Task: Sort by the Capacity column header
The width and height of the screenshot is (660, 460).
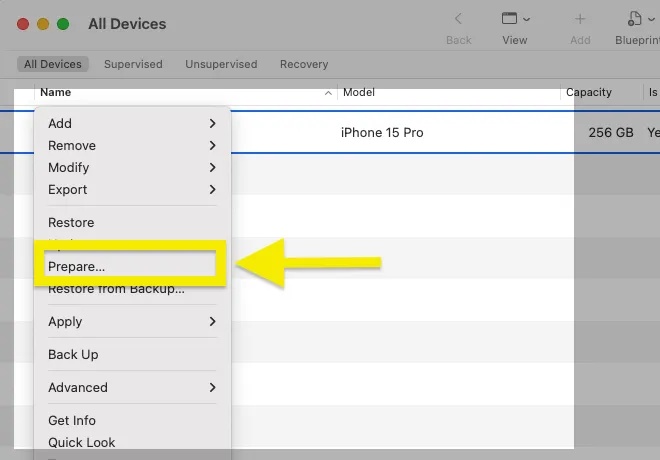Action: click(588, 92)
